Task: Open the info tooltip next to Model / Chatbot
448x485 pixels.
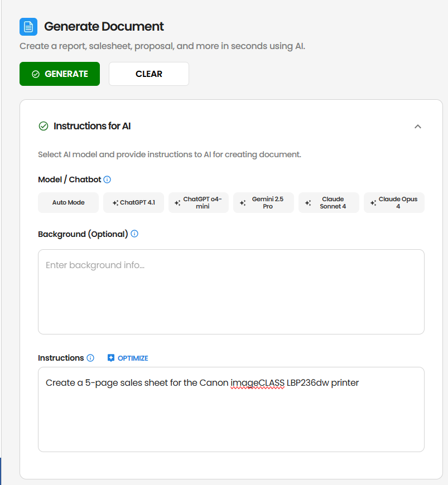Action: point(107,180)
